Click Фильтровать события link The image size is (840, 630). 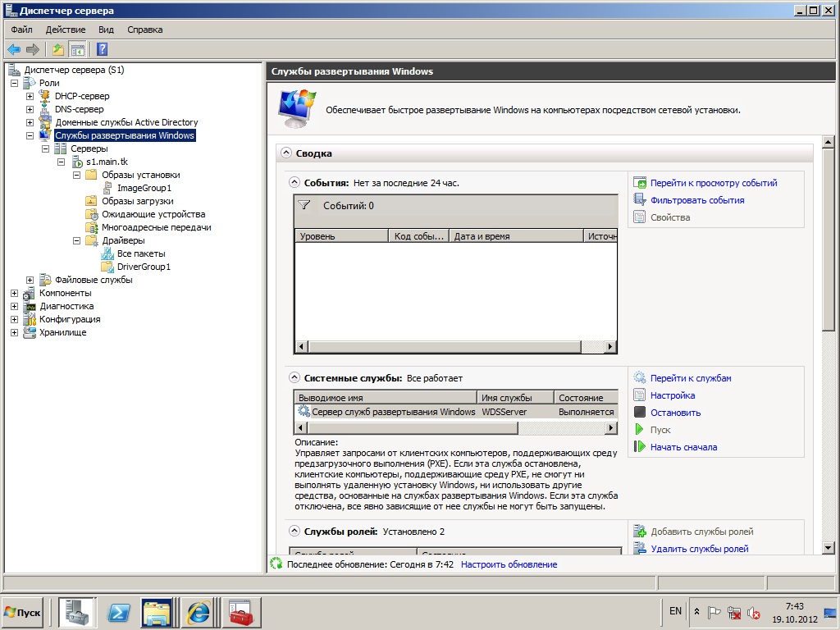click(697, 200)
